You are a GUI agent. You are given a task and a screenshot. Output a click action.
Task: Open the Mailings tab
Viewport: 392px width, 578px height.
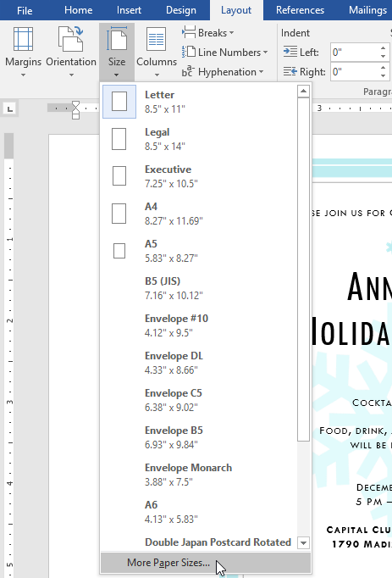(367, 10)
